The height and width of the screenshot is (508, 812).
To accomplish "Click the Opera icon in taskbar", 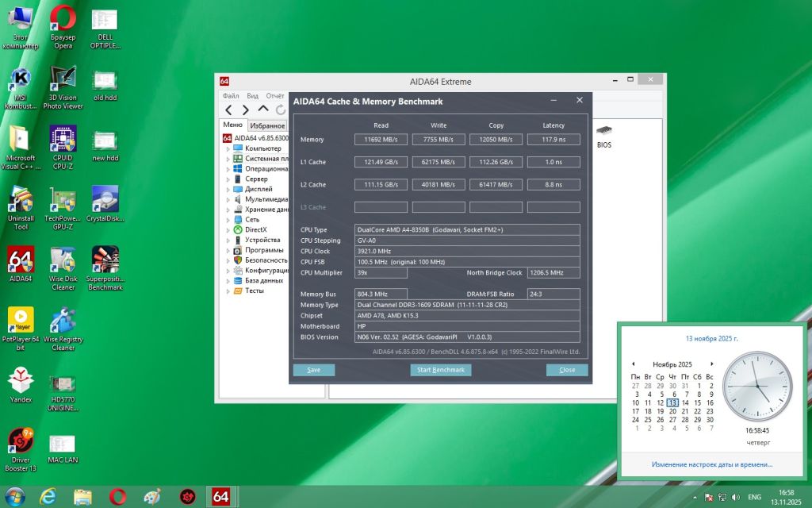I will (117, 497).
